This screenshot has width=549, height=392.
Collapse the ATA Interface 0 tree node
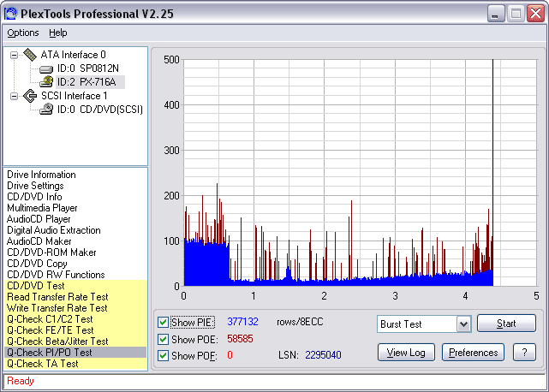[14, 55]
